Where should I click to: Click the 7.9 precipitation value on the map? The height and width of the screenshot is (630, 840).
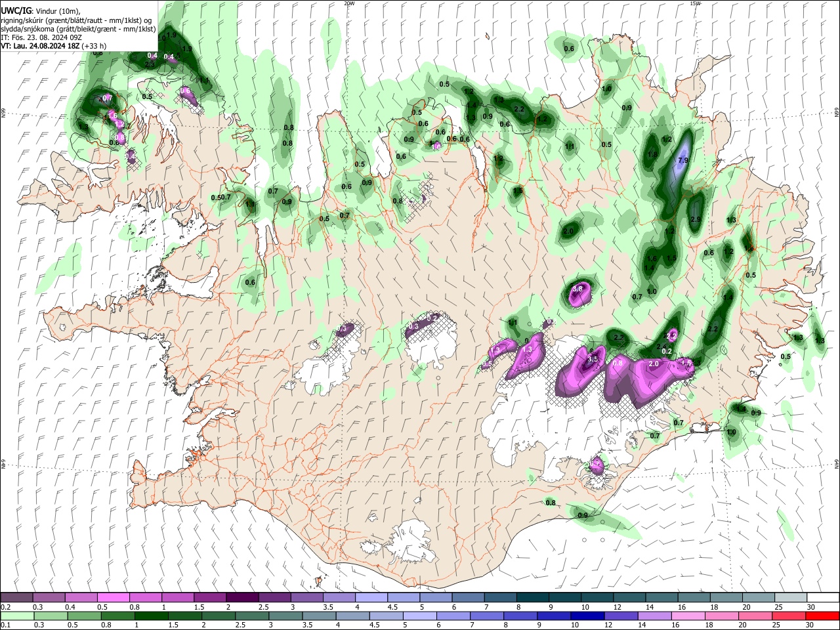tap(682, 160)
